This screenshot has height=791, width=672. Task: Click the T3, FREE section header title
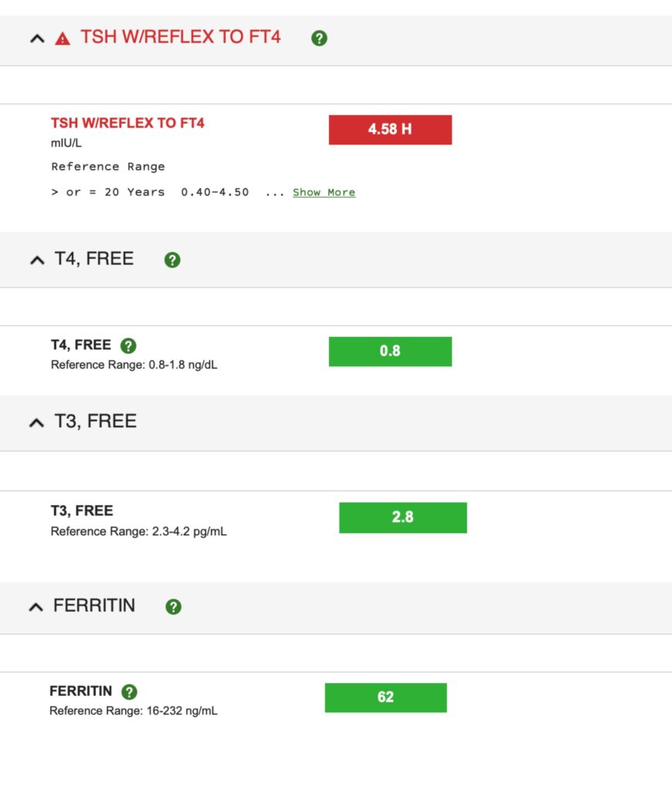click(x=95, y=422)
